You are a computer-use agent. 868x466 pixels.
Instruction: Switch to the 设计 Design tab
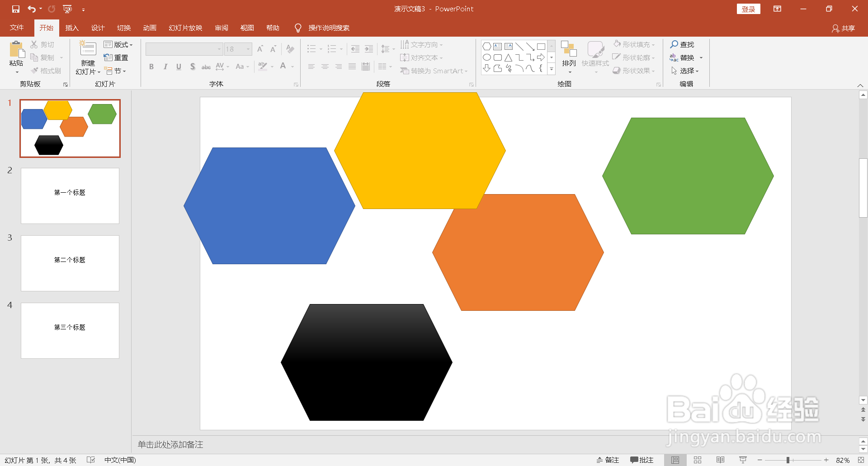(98, 28)
